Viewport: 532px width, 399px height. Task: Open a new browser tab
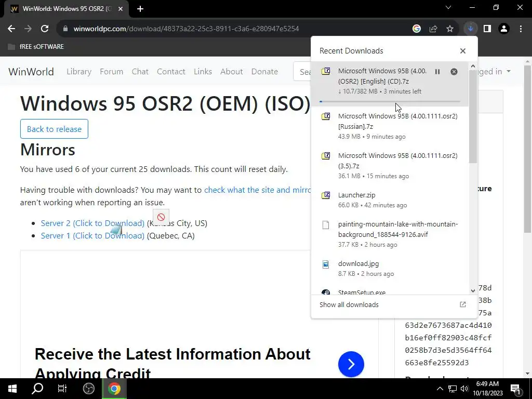(140, 9)
